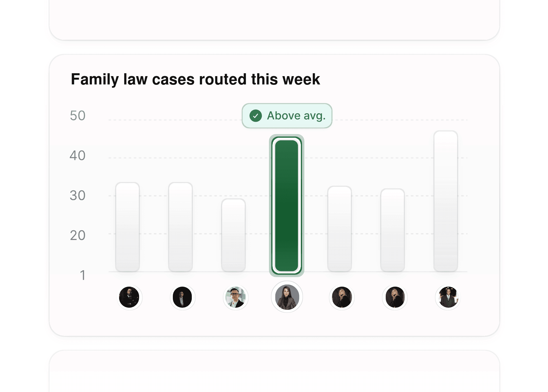
Task: Click the Above avg. label text
Action: pyautogui.click(x=295, y=115)
